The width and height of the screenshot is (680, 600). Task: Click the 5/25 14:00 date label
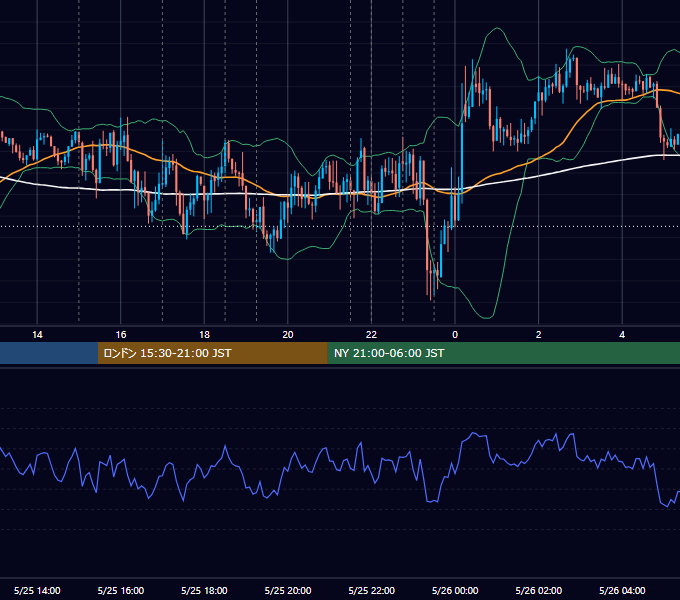pos(37,590)
